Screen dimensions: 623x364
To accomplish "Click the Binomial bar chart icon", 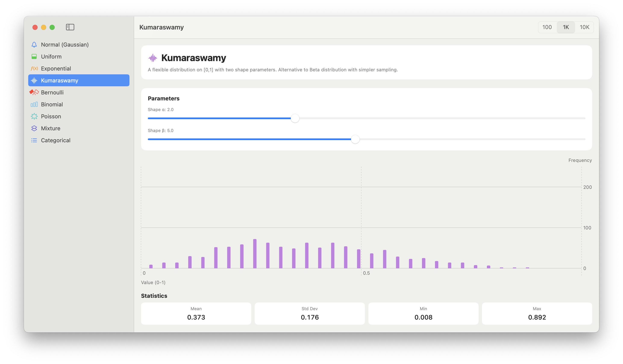I will click(x=34, y=104).
